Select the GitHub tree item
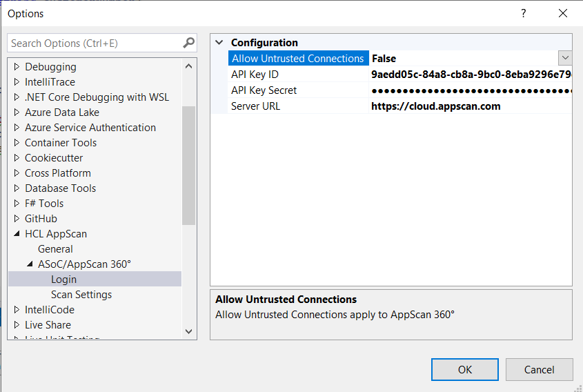This screenshot has width=583, height=392. coord(41,218)
